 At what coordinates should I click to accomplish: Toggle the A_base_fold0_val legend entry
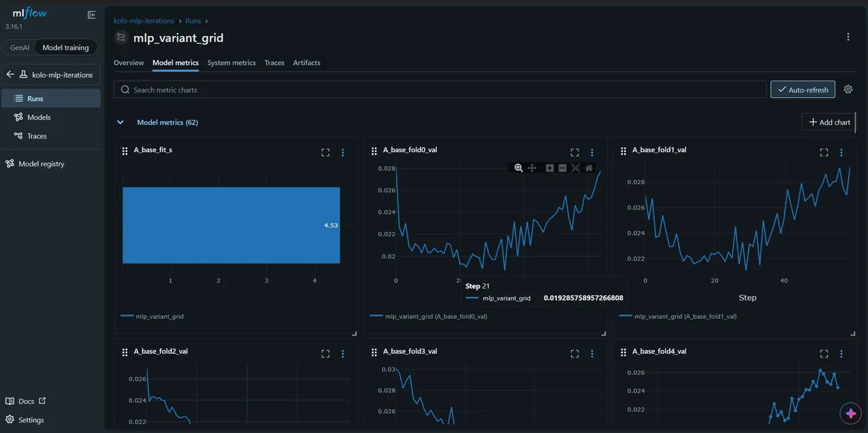tap(428, 316)
